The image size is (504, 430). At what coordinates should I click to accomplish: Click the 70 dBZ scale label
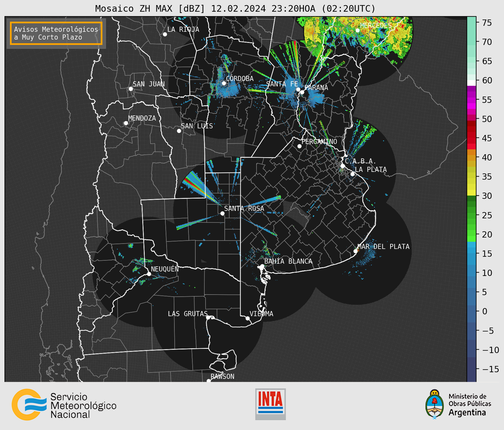(x=487, y=42)
